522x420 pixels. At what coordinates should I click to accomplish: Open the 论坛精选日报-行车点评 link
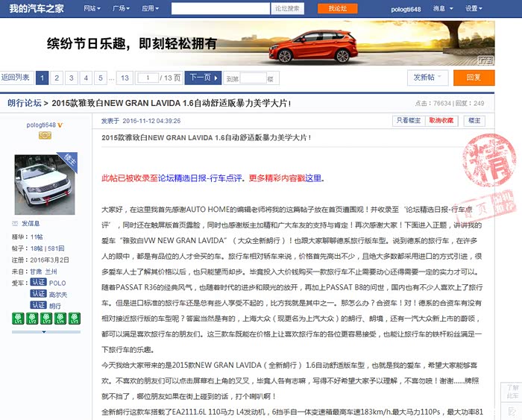pyautogui.click(x=200, y=178)
